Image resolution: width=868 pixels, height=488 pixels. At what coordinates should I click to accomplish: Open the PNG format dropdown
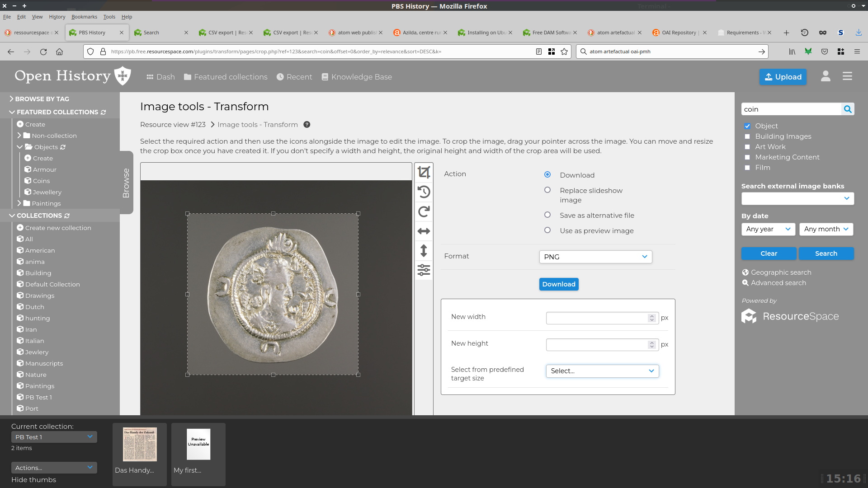coord(595,257)
